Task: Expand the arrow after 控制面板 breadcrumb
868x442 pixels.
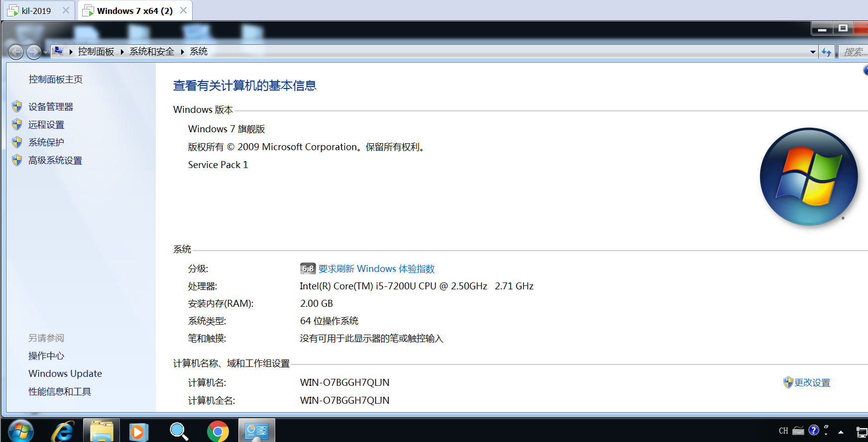Action: point(122,52)
